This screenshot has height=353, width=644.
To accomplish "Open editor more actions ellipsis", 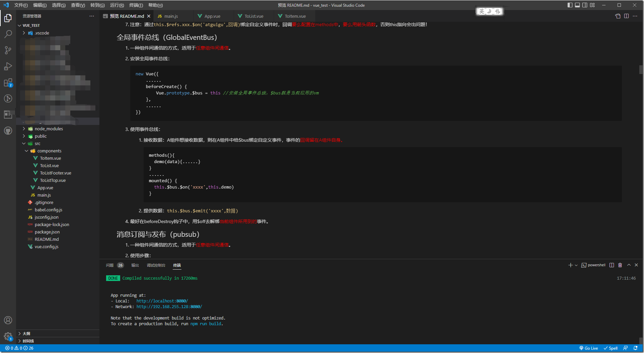I will pos(635,16).
